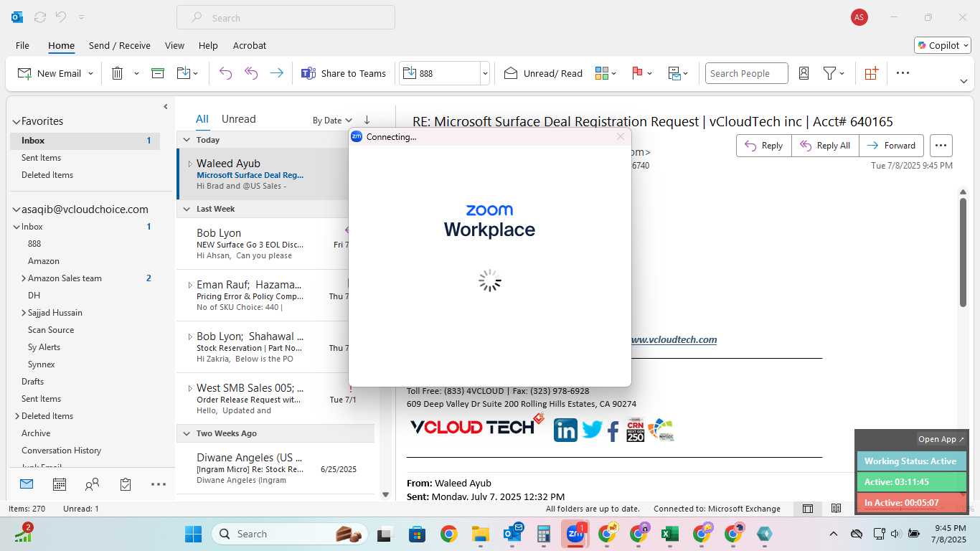
Task: Switch to the View tab
Action: (x=174, y=45)
